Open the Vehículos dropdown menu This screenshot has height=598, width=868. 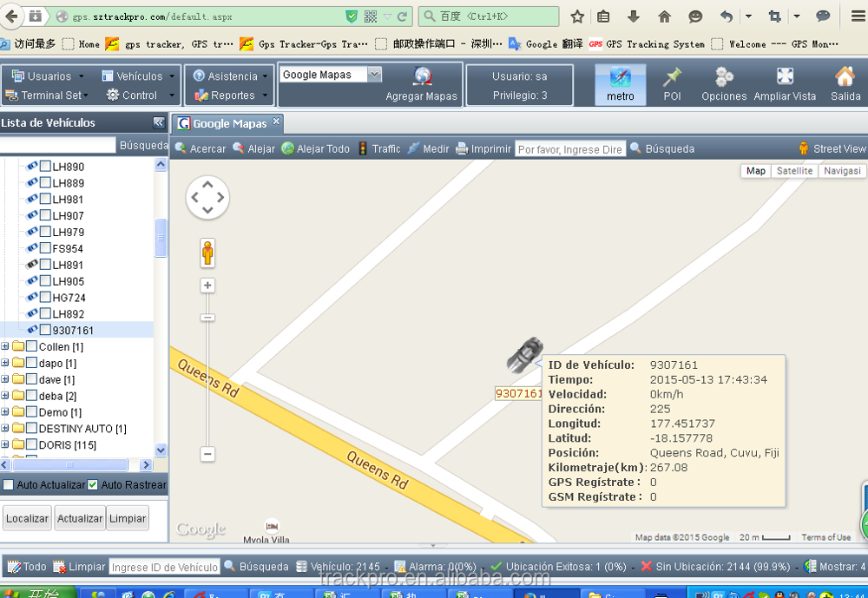pos(138,76)
